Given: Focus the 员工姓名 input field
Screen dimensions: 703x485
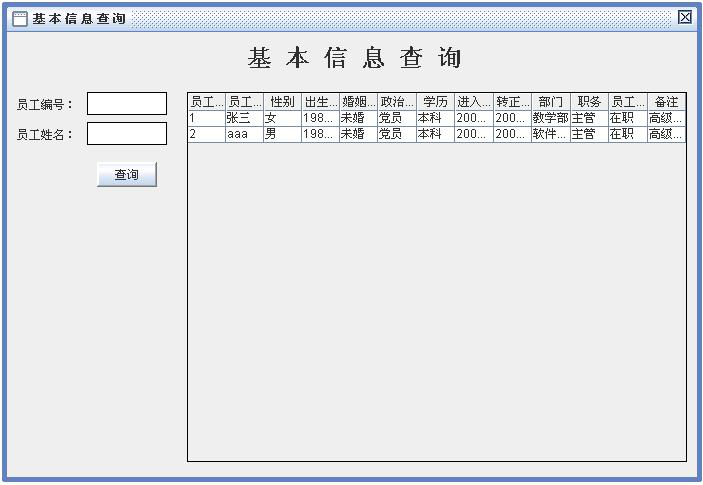Looking at the screenshot, I should coord(127,134).
